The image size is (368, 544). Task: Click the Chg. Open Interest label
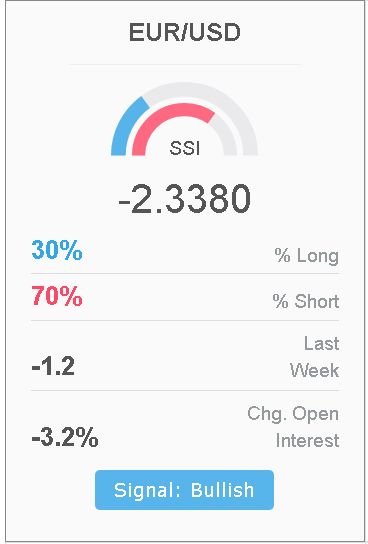pos(293,427)
